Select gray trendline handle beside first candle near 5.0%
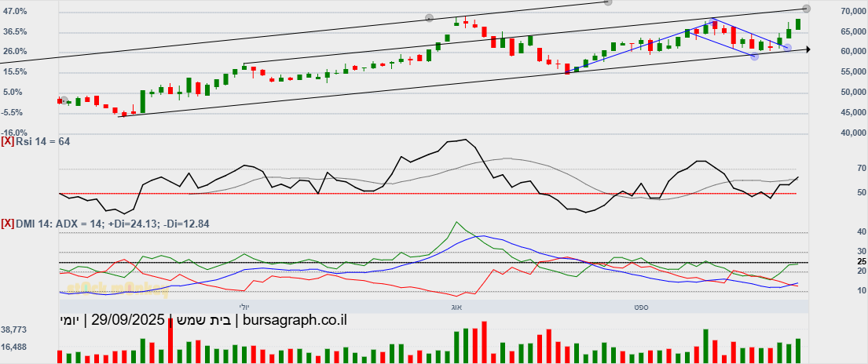Image resolution: width=868 pixels, height=364 pixels. [x=64, y=100]
